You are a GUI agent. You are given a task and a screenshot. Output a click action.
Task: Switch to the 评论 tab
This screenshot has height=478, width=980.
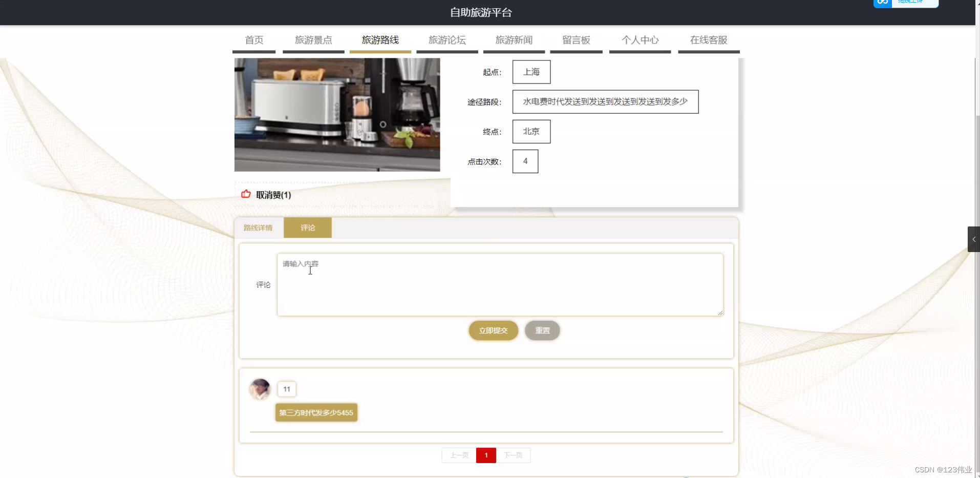pos(307,227)
